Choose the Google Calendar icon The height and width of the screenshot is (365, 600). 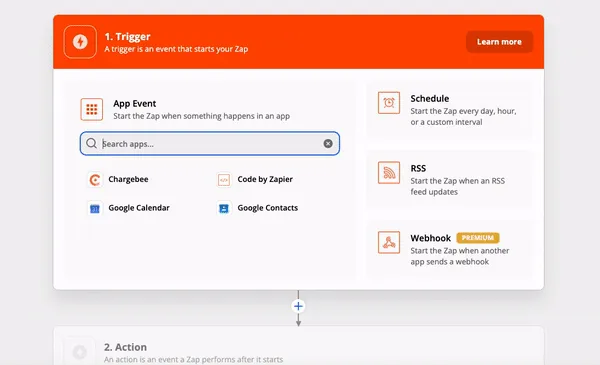click(x=95, y=208)
